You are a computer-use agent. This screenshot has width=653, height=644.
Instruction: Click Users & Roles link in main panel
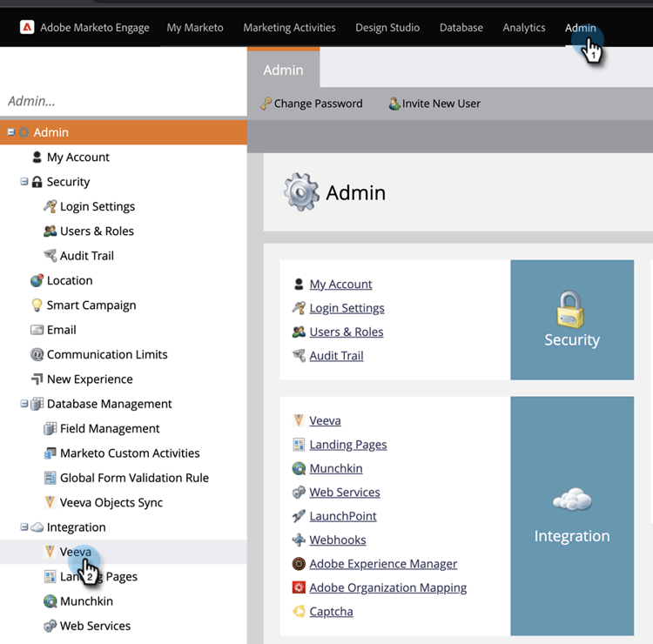(x=347, y=332)
